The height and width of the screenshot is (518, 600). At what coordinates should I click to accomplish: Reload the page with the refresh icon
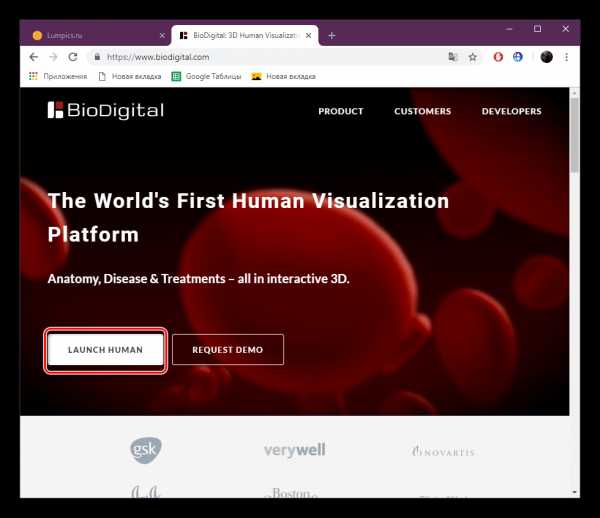[x=73, y=57]
